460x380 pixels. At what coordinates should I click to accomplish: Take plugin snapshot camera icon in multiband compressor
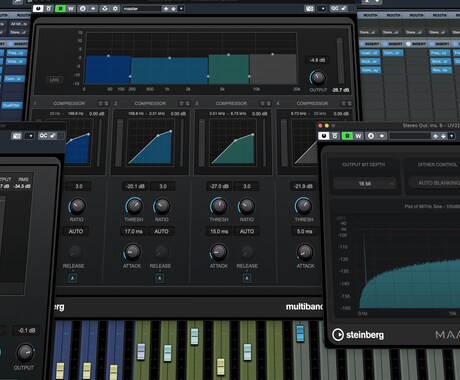click(x=309, y=8)
